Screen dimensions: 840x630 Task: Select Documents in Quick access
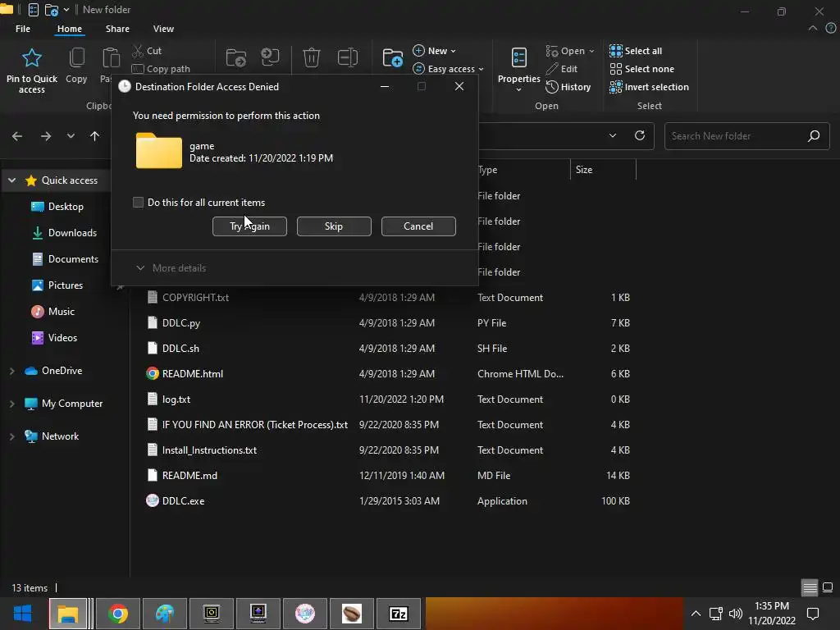click(x=65, y=259)
